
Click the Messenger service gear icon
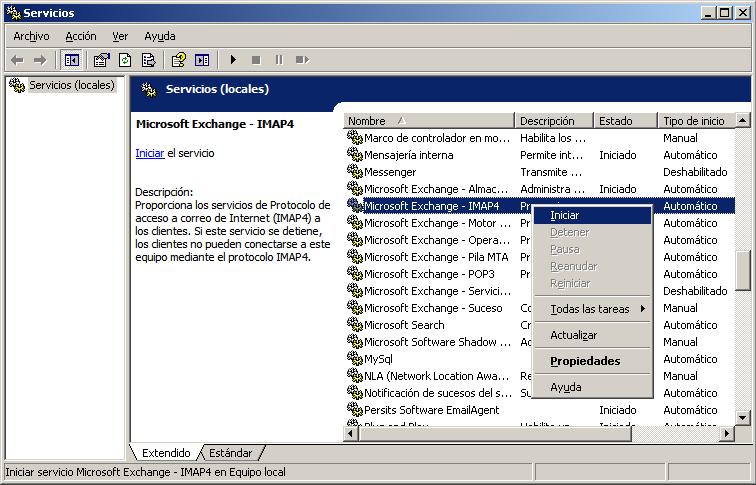click(x=354, y=172)
